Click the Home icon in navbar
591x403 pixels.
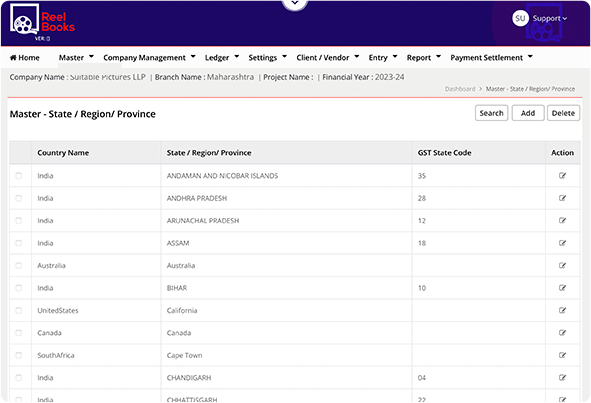pos(13,57)
